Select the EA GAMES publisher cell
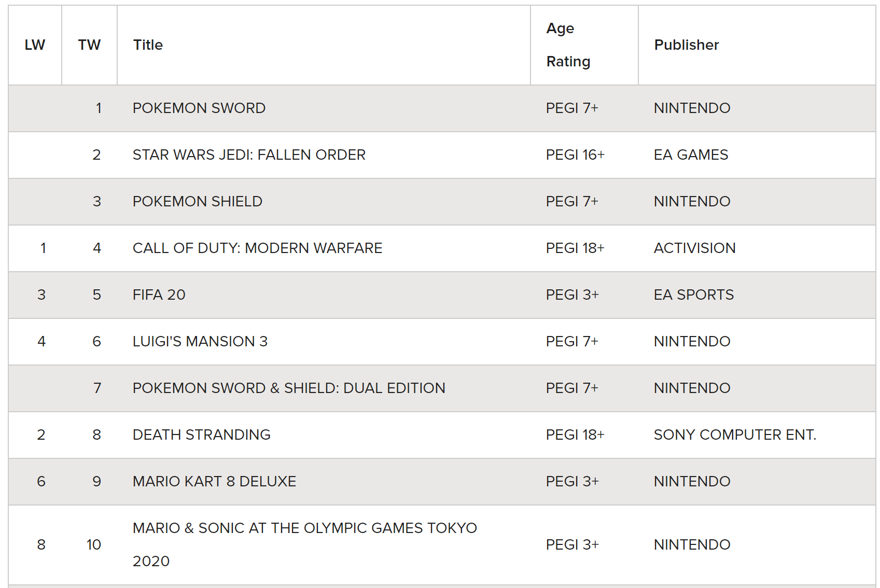 coord(691,155)
